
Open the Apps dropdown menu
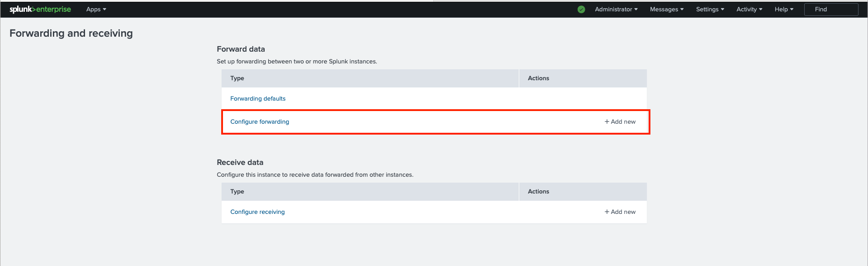pos(96,9)
